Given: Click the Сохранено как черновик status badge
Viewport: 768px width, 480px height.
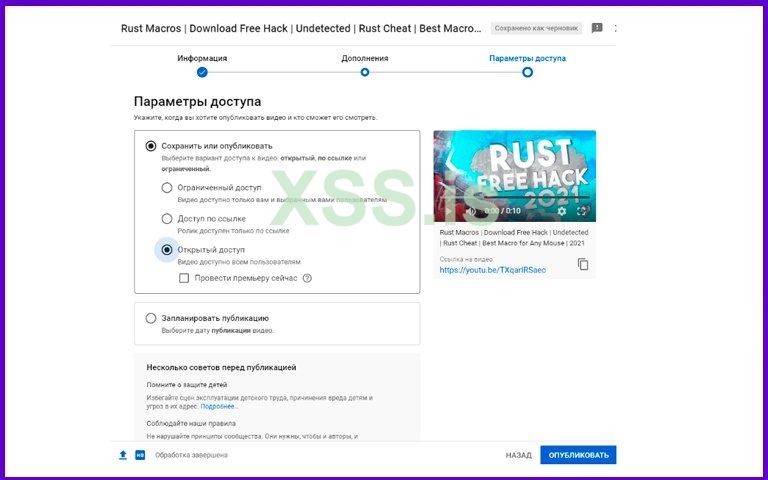Looking at the screenshot, I should pos(536,28).
